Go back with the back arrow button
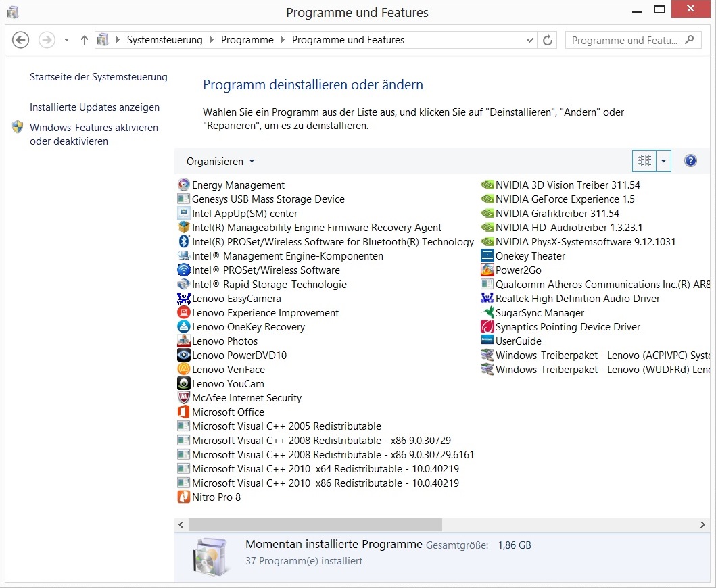The height and width of the screenshot is (588, 716). click(20, 40)
